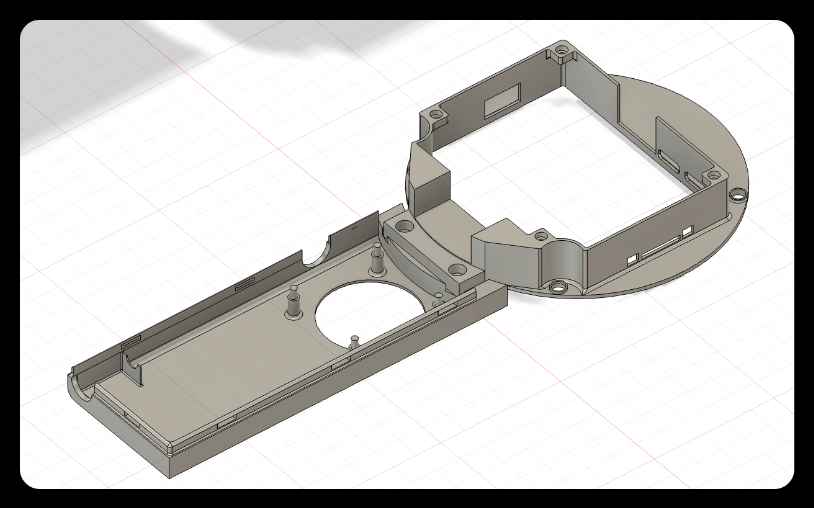Click the screw hole on the disc's right edge
This screenshot has width=814, height=508.
pos(737,193)
